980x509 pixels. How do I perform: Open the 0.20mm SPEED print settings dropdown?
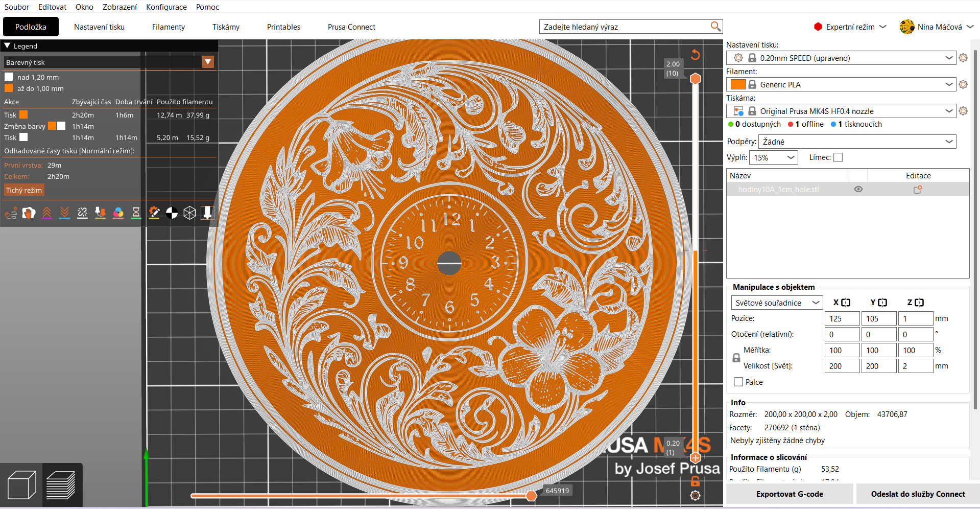tap(841, 58)
